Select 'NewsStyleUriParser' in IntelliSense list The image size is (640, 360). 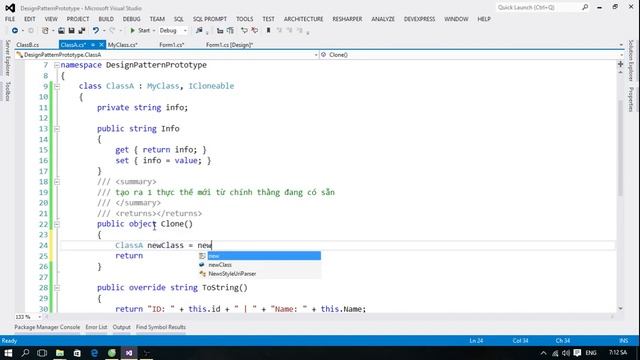260,274
